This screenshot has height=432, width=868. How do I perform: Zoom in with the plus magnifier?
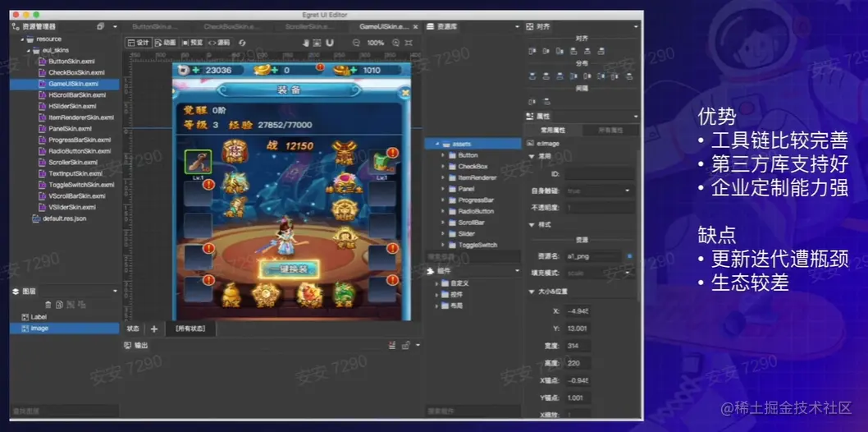click(395, 43)
